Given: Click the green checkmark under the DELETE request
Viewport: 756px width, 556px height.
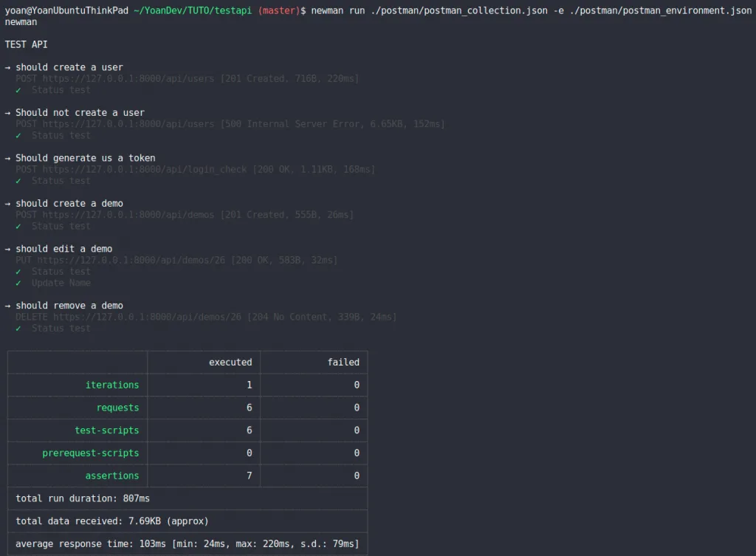Looking at the screenshot, I should pyautogui.click(x=18, y=329).
